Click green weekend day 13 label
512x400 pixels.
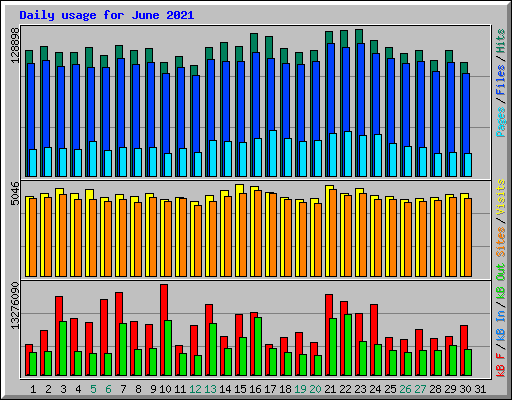[210, 389]
